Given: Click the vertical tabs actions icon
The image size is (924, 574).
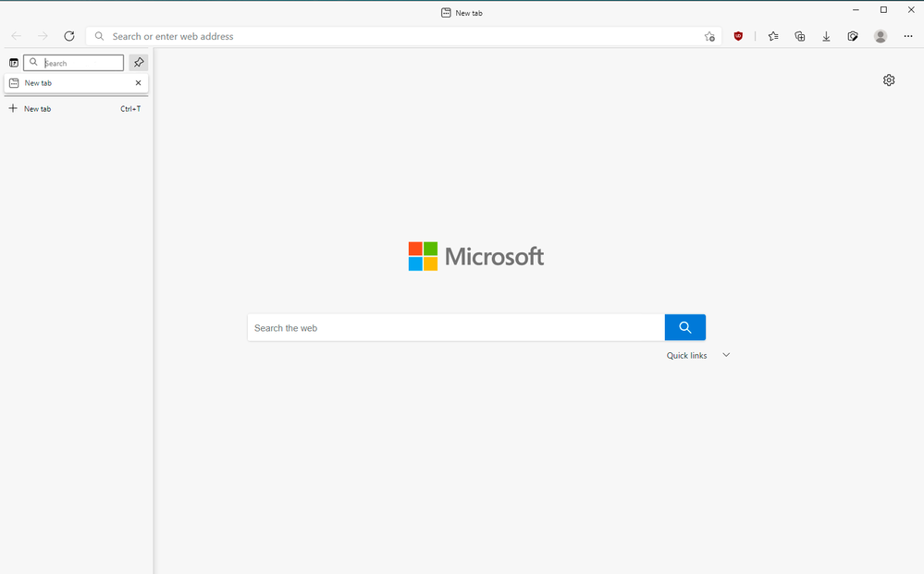Looking at the screenshot, I should click(x=14, y=63).
